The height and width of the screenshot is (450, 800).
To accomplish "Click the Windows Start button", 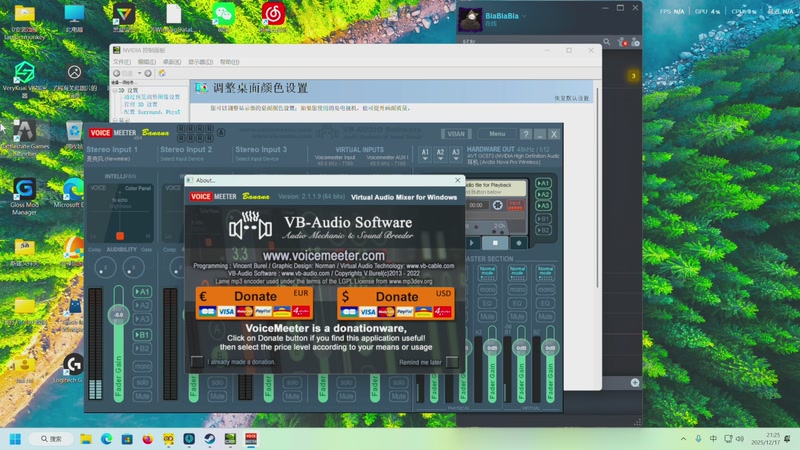I will [x=15, y=439].
